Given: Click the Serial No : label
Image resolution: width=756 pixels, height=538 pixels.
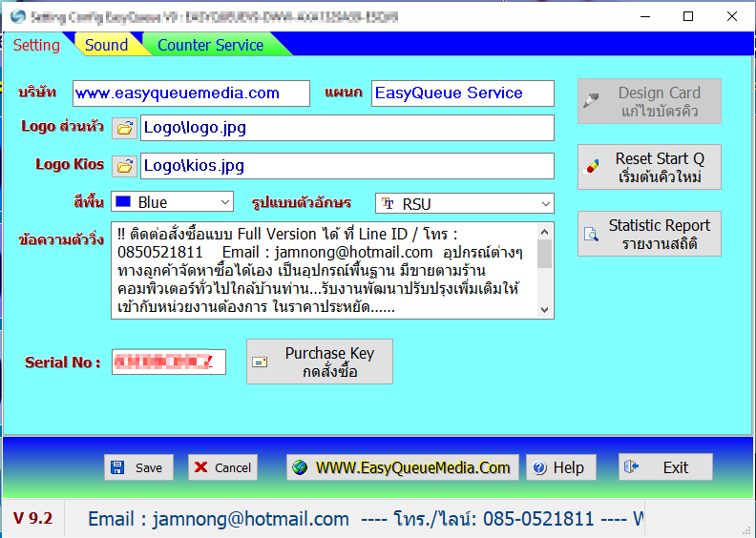Looking at the screenshot, I should (x=63, y=362).
